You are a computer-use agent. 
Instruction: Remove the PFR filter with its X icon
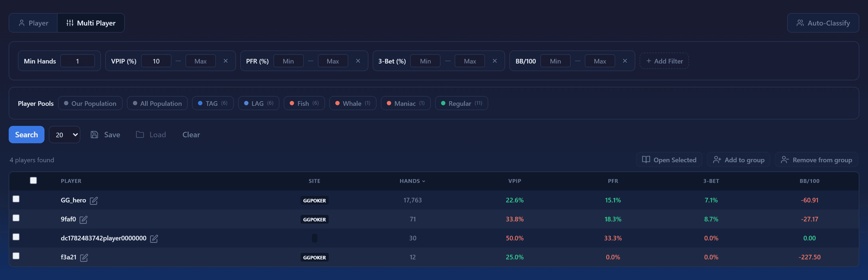pos(358,61)
